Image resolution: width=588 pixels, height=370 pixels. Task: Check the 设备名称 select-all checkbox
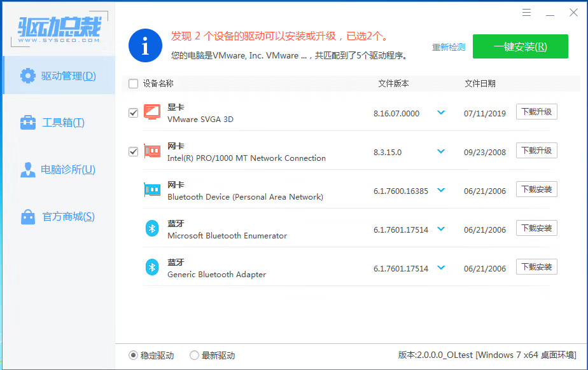click(x=133, y=83)
